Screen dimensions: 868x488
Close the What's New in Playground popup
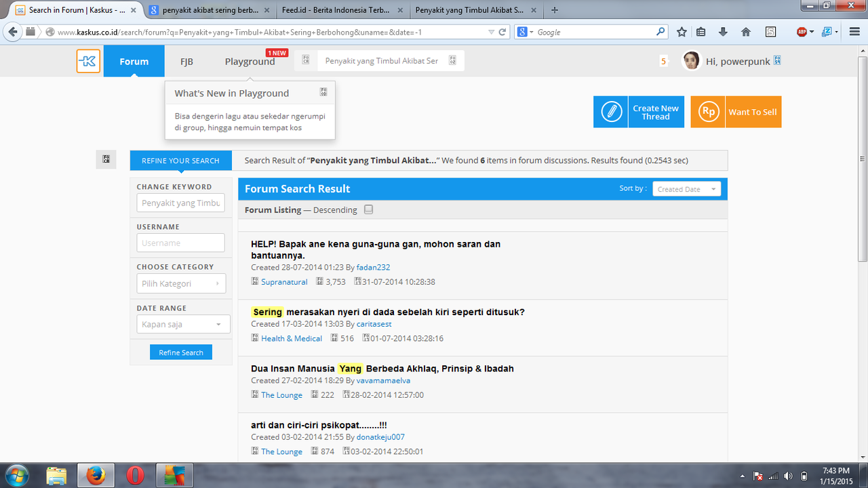tap(323, 92)
